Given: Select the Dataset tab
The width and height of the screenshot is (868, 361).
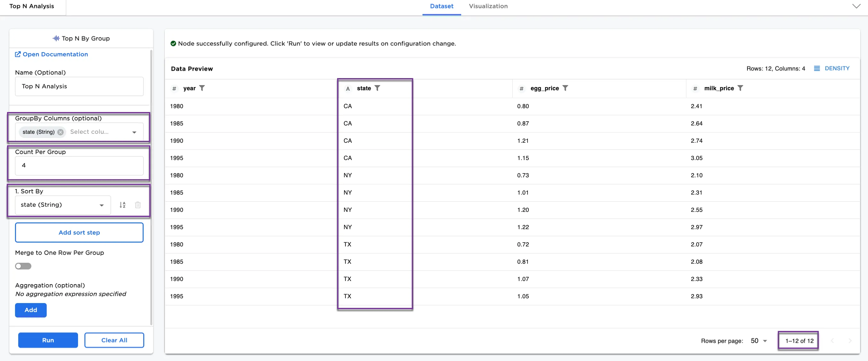Looking at the screenshot, I should click(441, 6).
